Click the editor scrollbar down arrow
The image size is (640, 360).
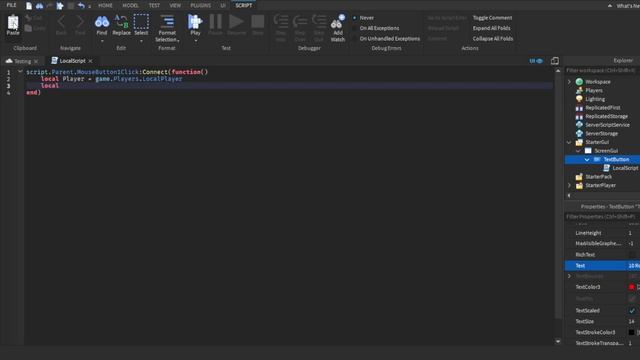(x=558, y=341)
